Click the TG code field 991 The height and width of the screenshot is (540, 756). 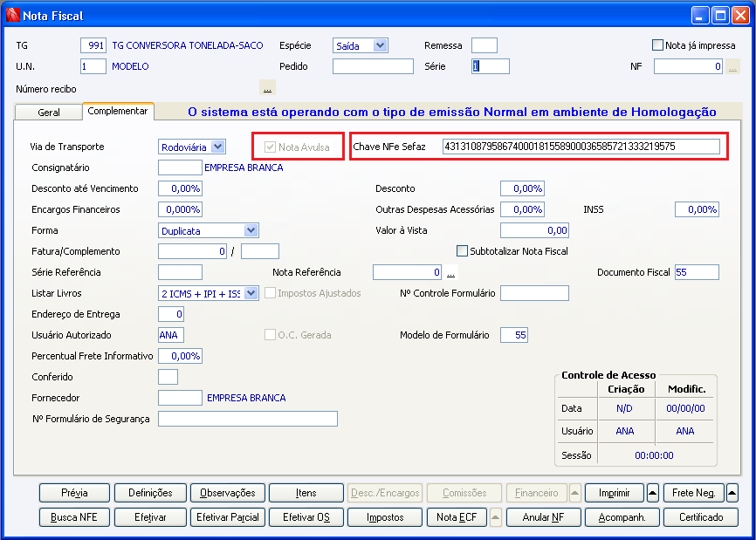click(x=93, y=45)
